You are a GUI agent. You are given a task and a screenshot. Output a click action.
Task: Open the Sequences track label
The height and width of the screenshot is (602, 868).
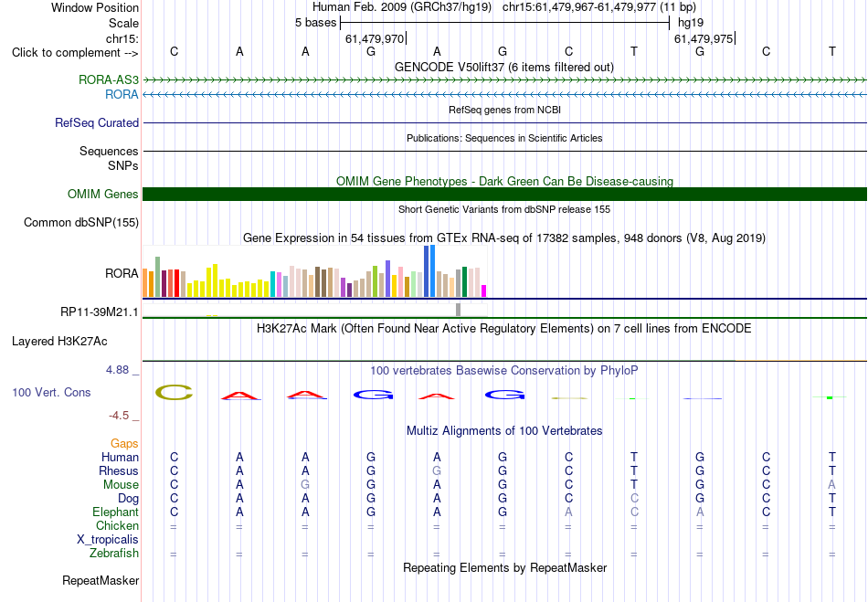pos(109,151)
